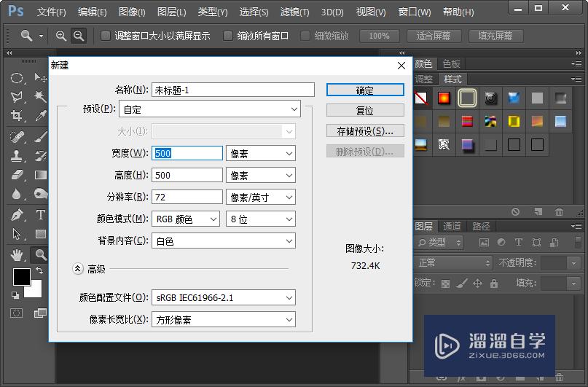This screenshot has height=387, width=588.
Task: Enable 缩放所有窗口 checkbox
Action: click(227, 36)
